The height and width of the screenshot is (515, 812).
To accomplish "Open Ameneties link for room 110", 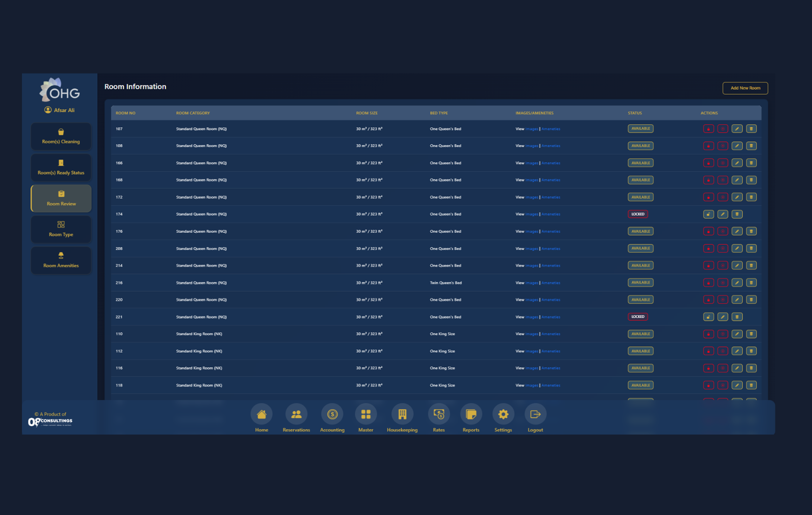I will pos(551,334).
